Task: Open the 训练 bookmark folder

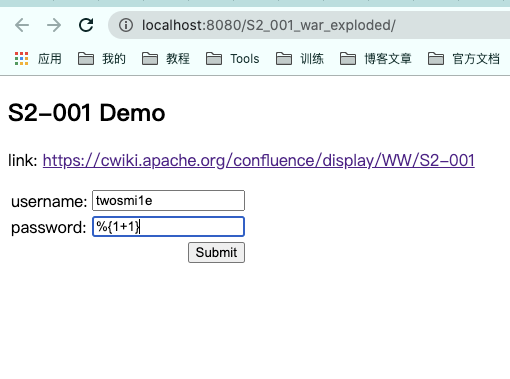Action: (x=300, y=59)
